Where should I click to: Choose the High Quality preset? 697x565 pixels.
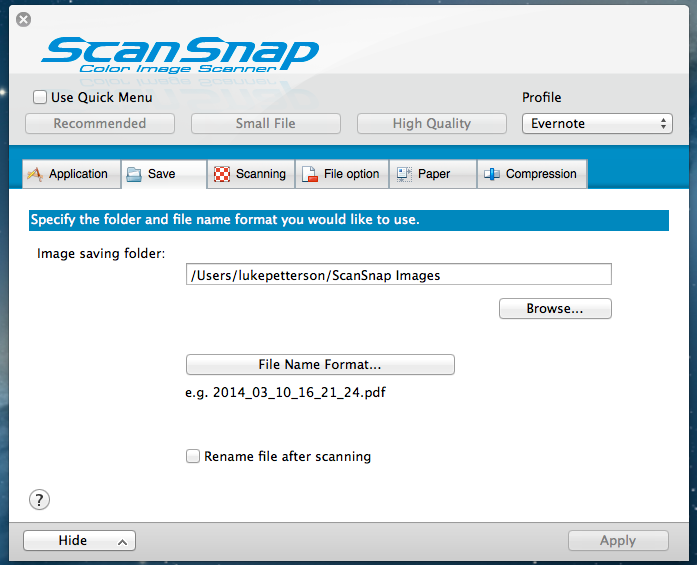tap(432, 123)
